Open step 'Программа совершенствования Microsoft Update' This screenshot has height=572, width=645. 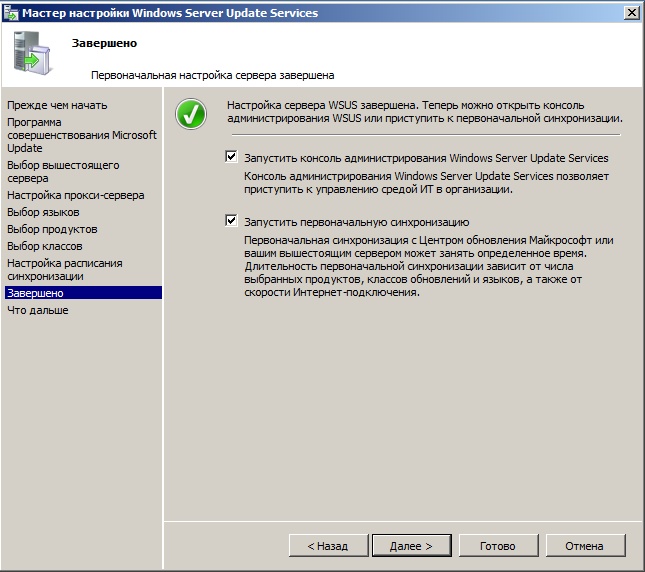(x=82, y=135)
